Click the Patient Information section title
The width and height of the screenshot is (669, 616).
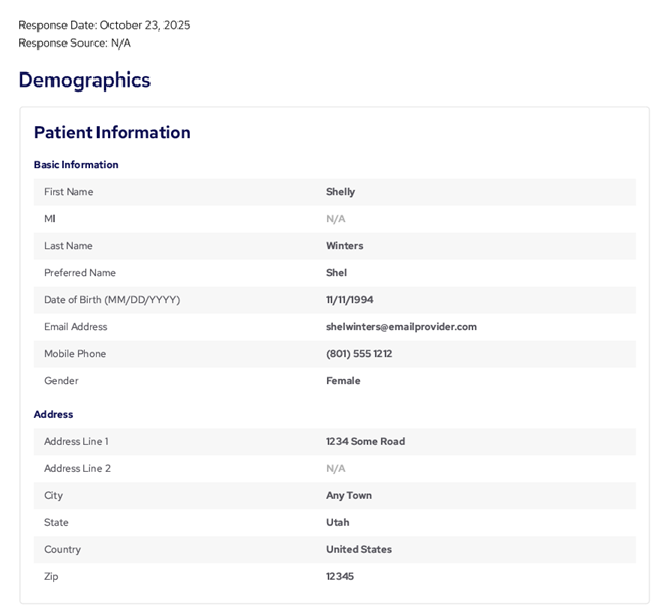point(112,132)
